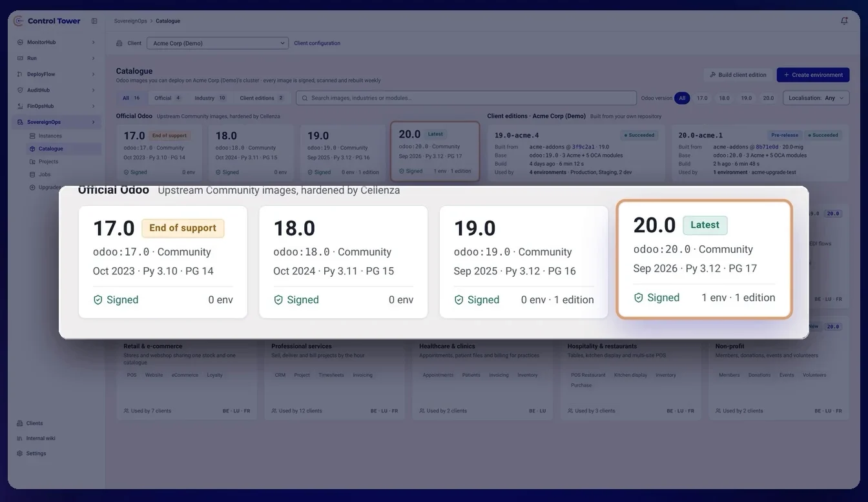Screen dimensions: 868x502
Task: Select the Official 4 tab
Action: 168,98
